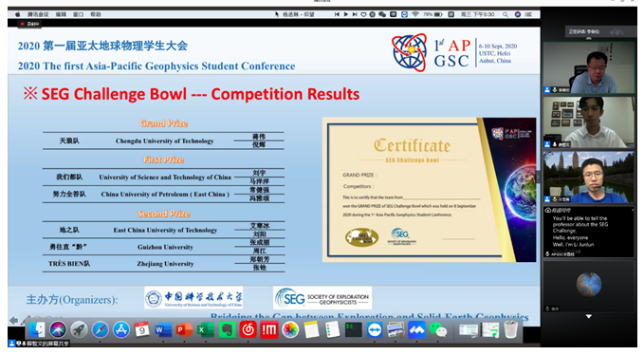Open TeamViewer from the dock
This screenshot has width=644, height=355.
(375, 329)
